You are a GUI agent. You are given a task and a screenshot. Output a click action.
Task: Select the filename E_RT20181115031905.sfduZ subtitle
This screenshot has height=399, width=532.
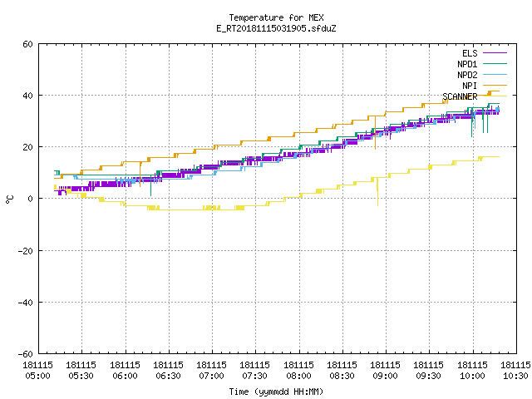tap(276, 28)
